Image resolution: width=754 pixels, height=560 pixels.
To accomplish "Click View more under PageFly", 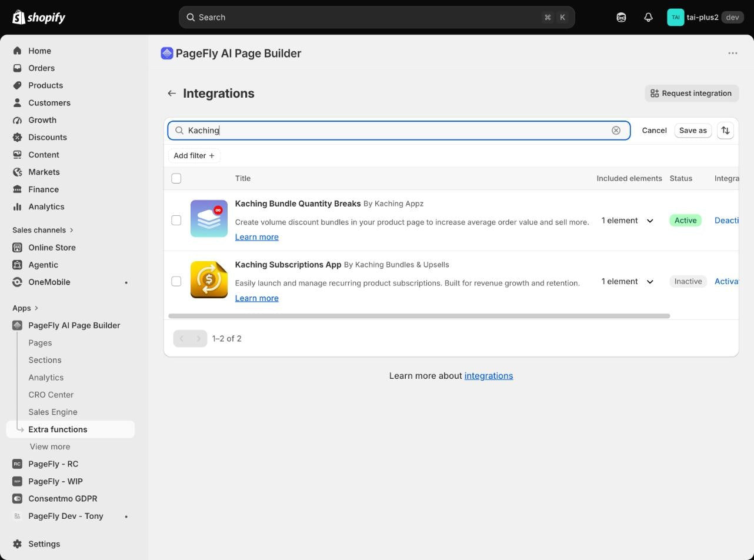I will coord(50,447).
